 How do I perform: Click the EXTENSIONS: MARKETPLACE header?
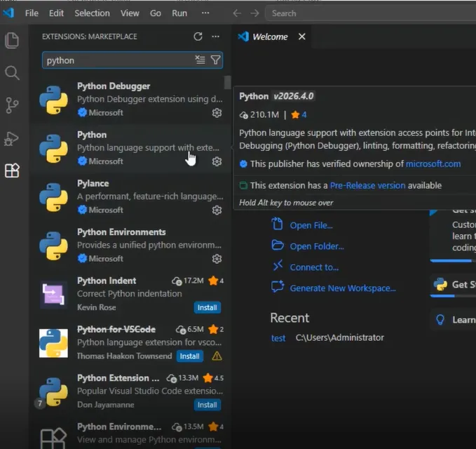pyautogui.click(x=90, y=36)
